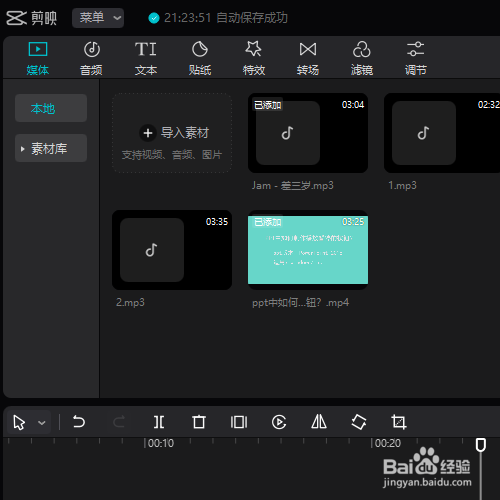500x500 pixels.
Task: Split the clip at playhead
Action: 159,422
